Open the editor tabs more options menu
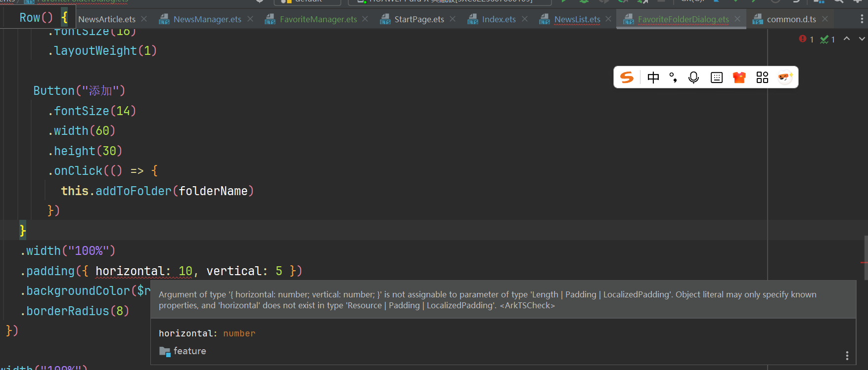Screen dimensions: 868x370 coord(862,19)
